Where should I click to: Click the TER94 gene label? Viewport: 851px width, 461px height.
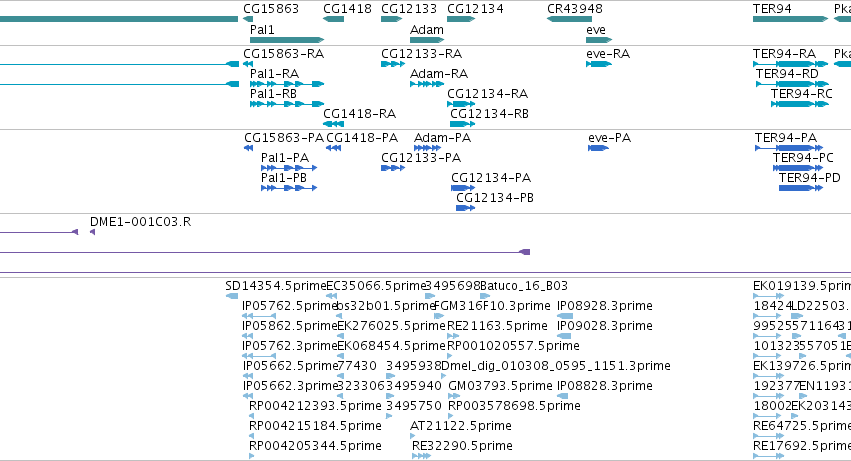[772, 9]
